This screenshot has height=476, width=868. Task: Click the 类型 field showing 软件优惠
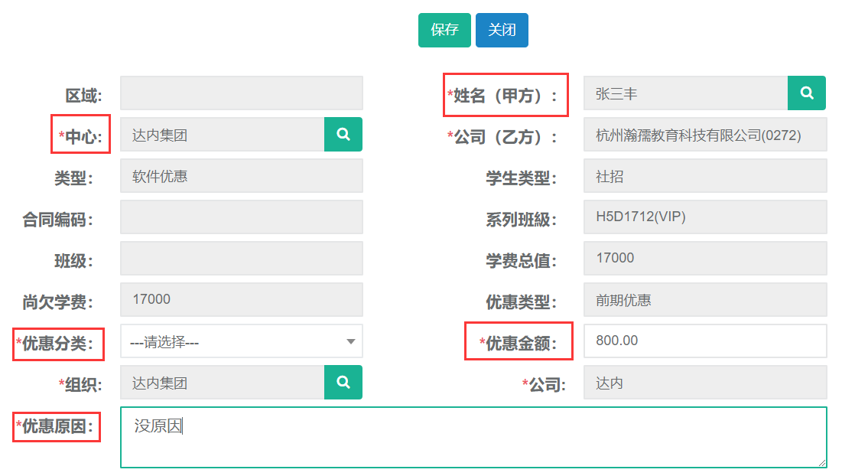coord(241,176)
